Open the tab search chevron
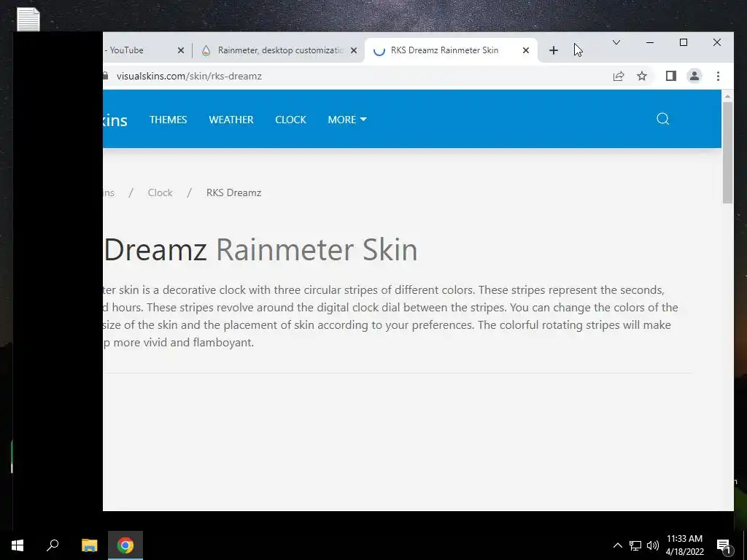Screen dimensions: 747x560 pos(616,42)
